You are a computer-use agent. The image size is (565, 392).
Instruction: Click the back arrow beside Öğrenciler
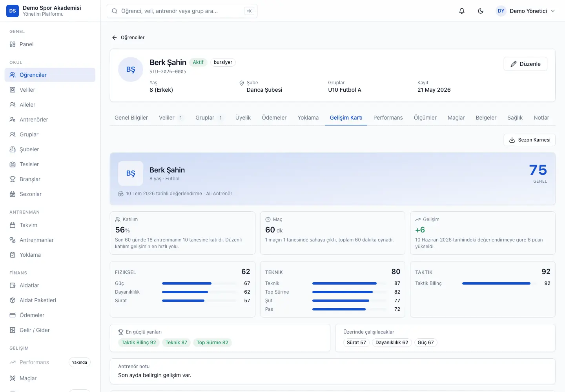pos(115,38)
